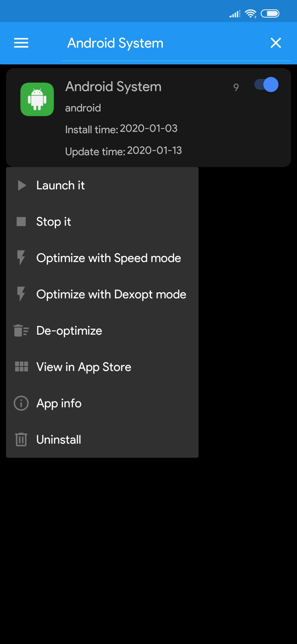Choose De-optimize option
This screenshot has height=644, width=297.
coord(102,331)
